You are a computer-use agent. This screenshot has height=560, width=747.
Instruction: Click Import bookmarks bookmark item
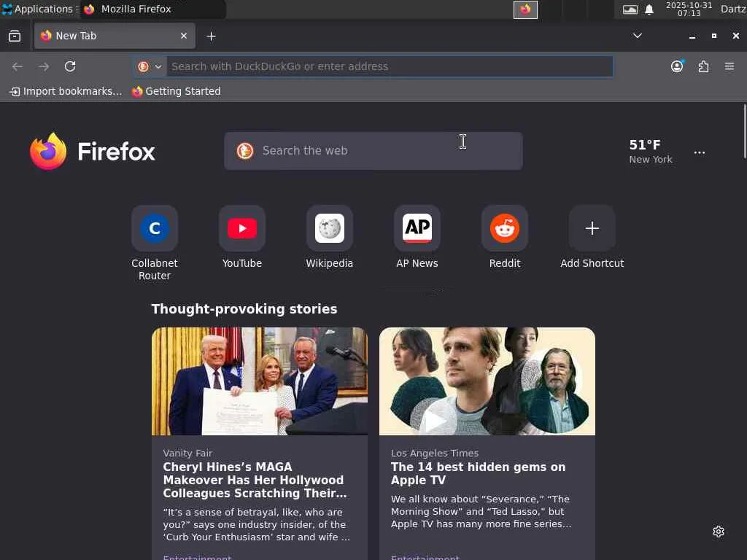[66, 91]
